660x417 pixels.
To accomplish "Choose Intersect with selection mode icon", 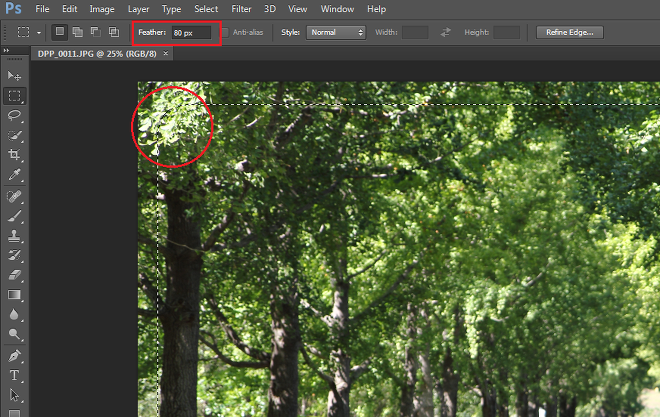I will coord(114,32).
